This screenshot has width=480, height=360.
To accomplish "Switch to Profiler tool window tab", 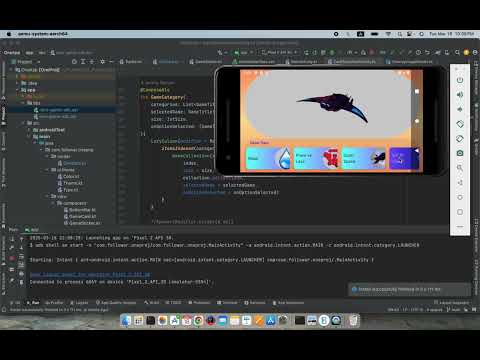I will point(54,303).
